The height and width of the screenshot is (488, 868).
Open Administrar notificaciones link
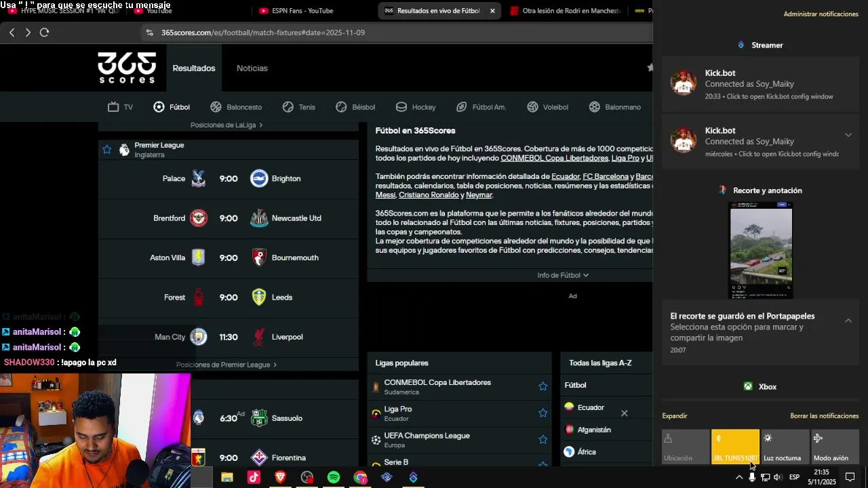[x=821, y=14]
